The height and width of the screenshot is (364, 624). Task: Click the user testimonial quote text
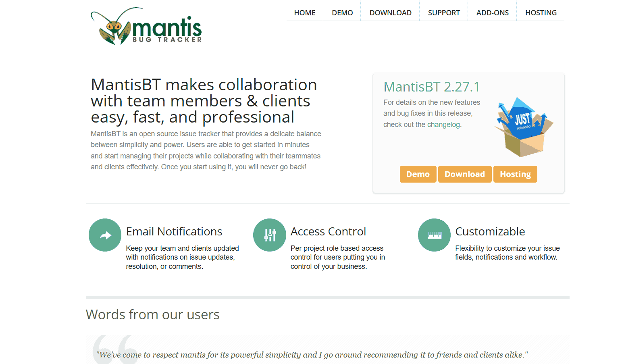(312, 355)
